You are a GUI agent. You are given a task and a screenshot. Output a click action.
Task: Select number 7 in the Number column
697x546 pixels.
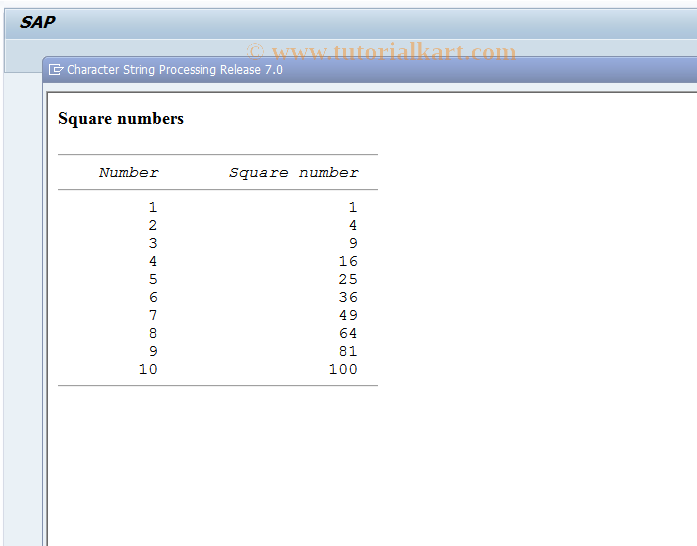pyautogui.click(x=153, y=315)
